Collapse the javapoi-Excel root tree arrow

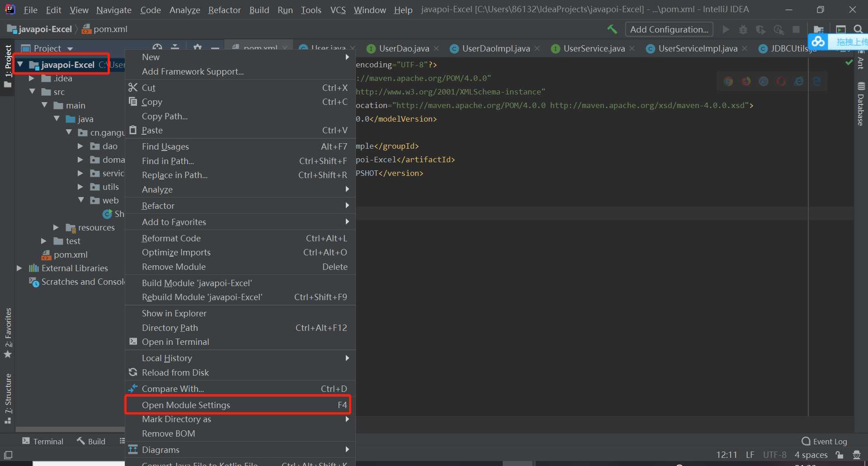pos(20,65)
